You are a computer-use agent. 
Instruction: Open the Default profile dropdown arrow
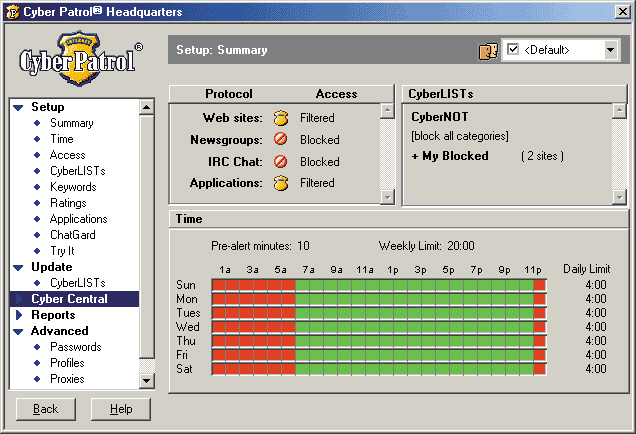[x=610, y=50]
